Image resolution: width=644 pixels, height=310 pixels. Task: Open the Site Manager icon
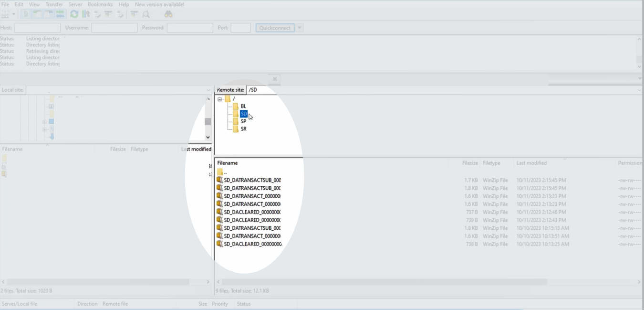point(5,14)
